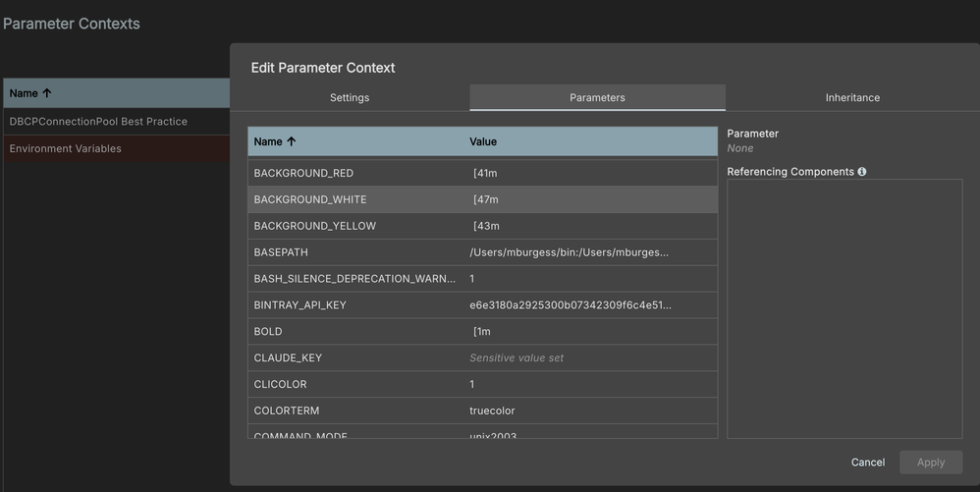Select the BOLD parameter row
Screen dimensions: 980x492
(x=268, y=332)
